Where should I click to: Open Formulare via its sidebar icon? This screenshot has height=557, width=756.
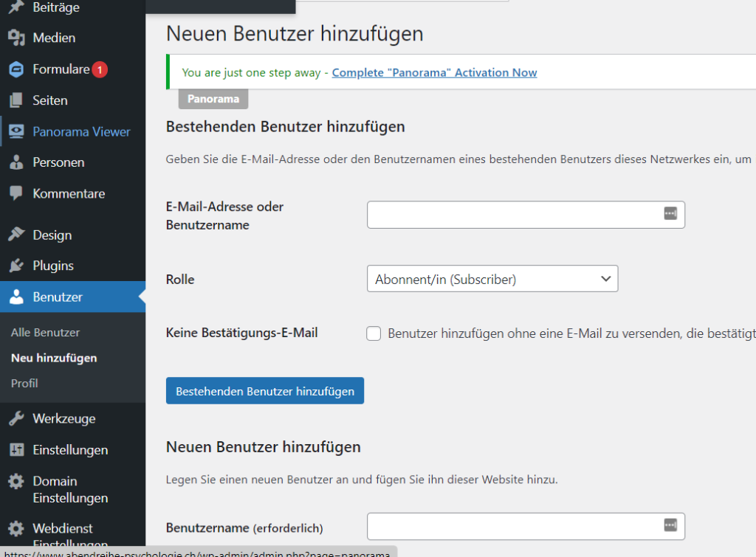click(16, 69)
